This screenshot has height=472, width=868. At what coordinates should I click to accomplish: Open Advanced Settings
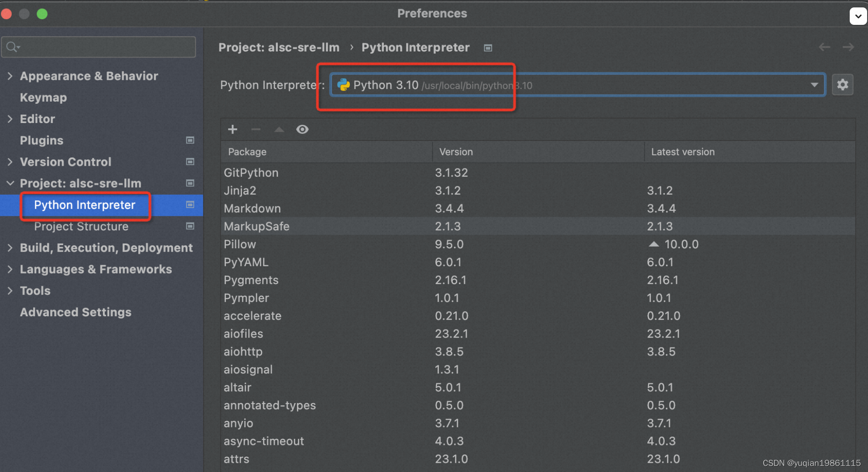[75, 312]
